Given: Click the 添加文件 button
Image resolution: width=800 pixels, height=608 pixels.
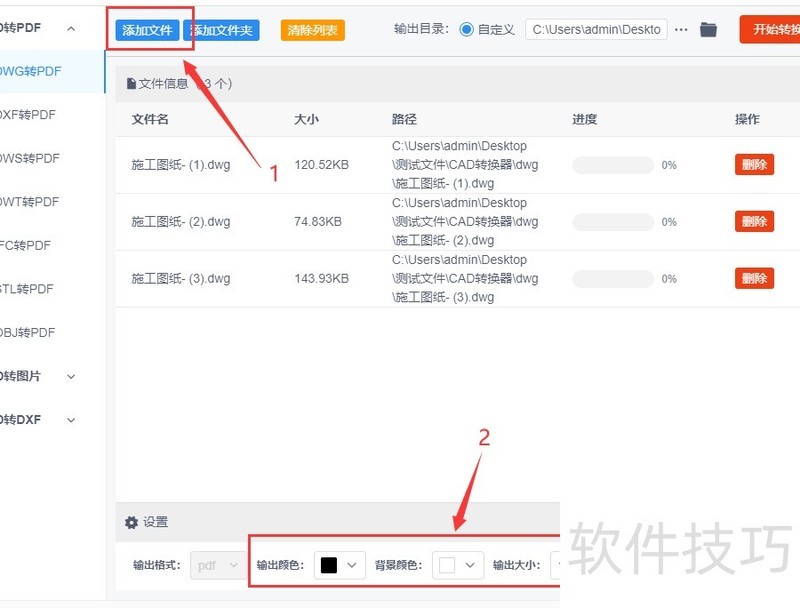Looking at the screenshot, I should 147,30.
